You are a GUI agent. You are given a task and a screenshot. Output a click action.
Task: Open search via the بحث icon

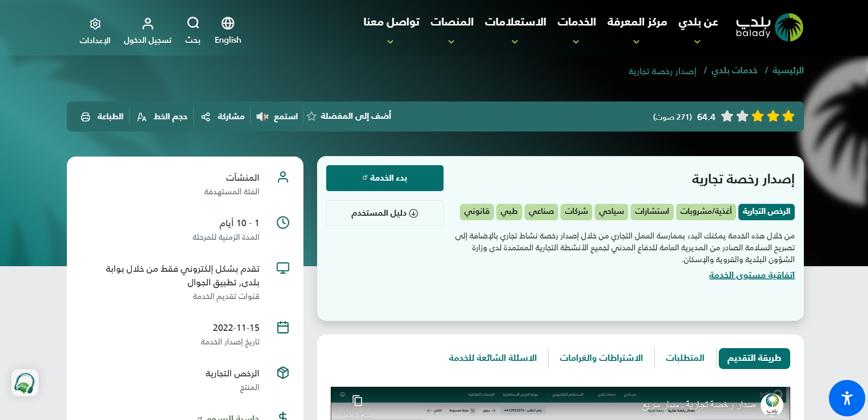pos(193,23)
